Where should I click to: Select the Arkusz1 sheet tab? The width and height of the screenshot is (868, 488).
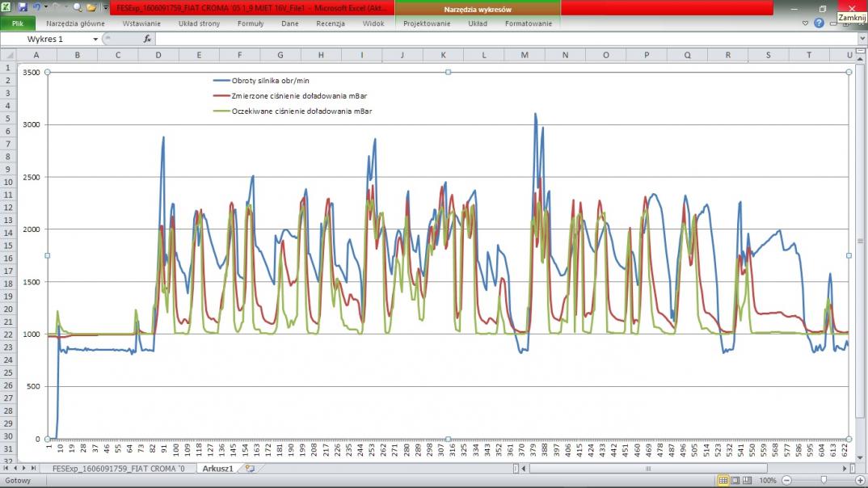point(217,468)
